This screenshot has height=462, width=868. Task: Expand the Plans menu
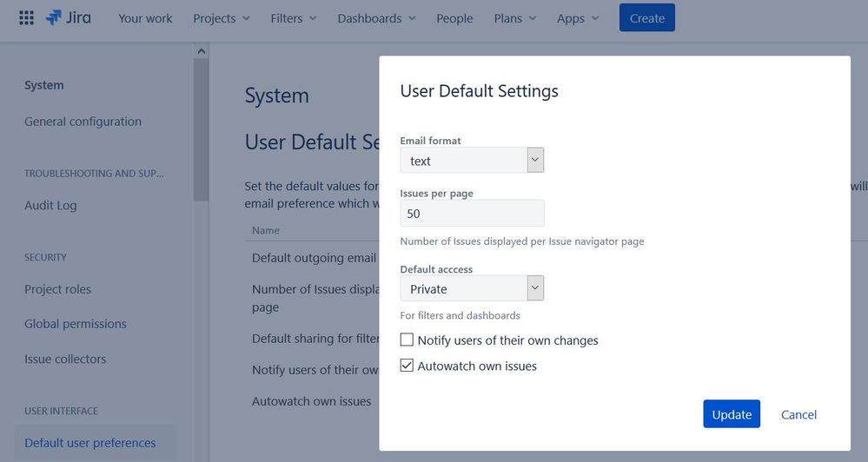pos(515,18)
